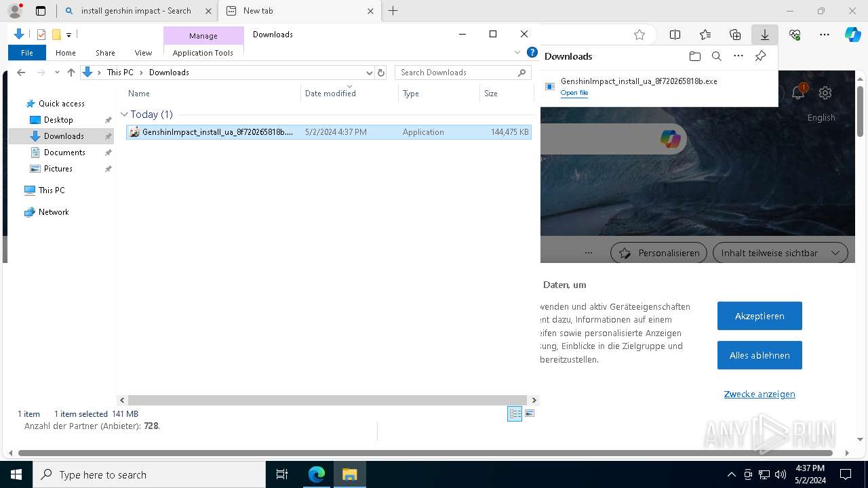Switch to Details view layout icon
The height and width of the screenshot is (488, 868).
pyautogui.click(x=515, y=413)
